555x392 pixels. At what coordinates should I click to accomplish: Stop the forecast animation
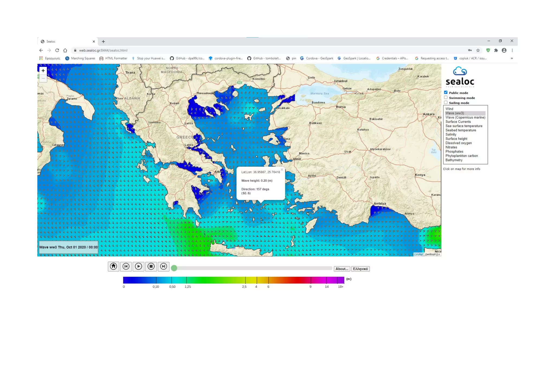point(151,266)
